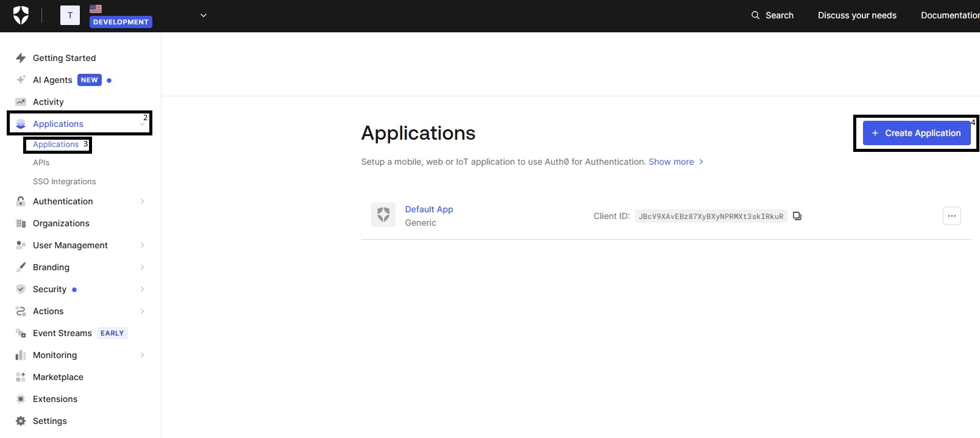Click the Default App shield thumbnail
The image size is (980, 438).
(x=383, y=215)
